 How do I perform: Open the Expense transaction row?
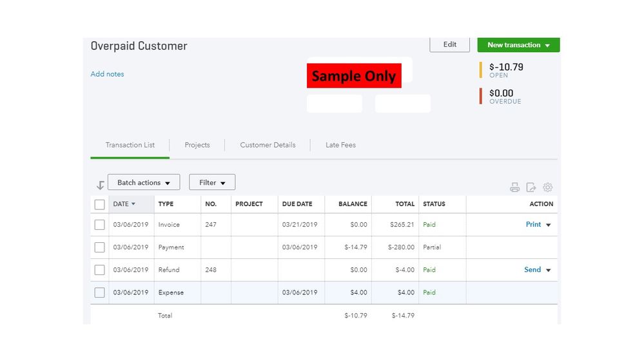(324, 292)
